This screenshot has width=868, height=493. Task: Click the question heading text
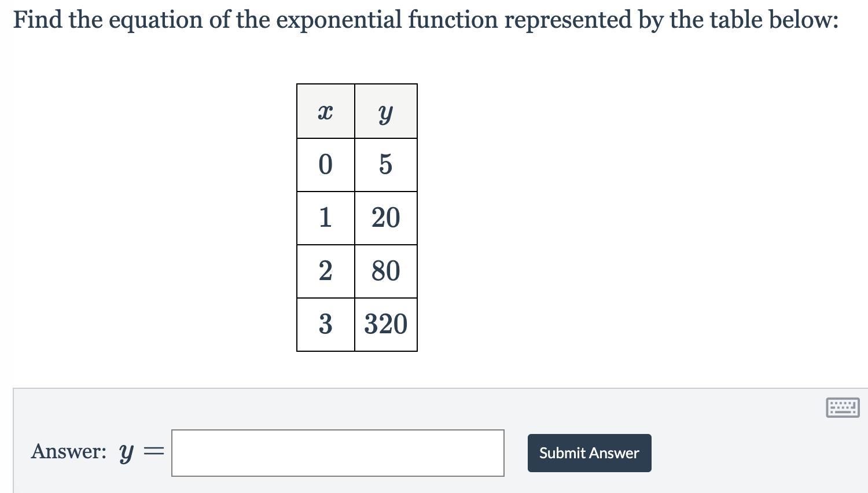pos(426,20)
